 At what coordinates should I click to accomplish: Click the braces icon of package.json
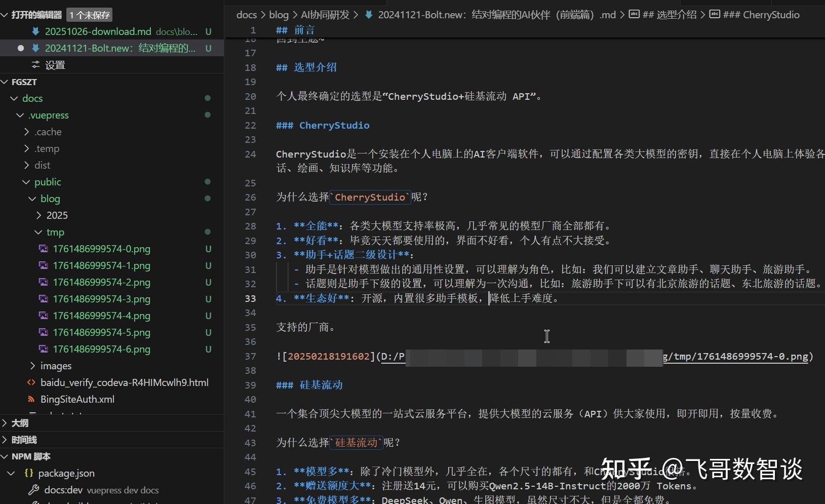click(x=29, y=473)
